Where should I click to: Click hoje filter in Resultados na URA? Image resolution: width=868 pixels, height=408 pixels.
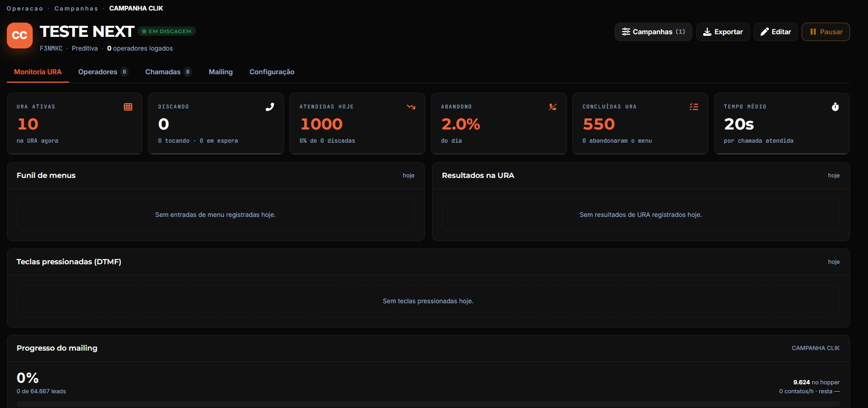coord(834,175)
